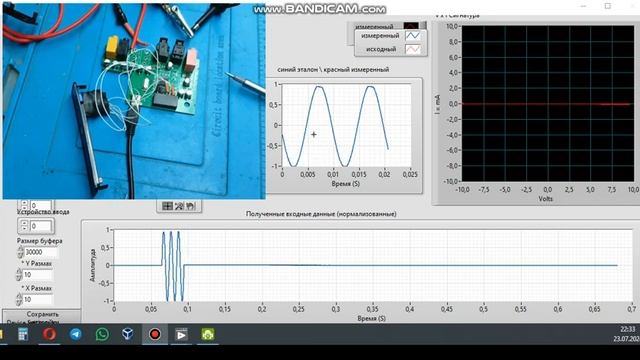Select the graph zoom tool
Viewport: 640px width, 360px height.
(179, 206)
